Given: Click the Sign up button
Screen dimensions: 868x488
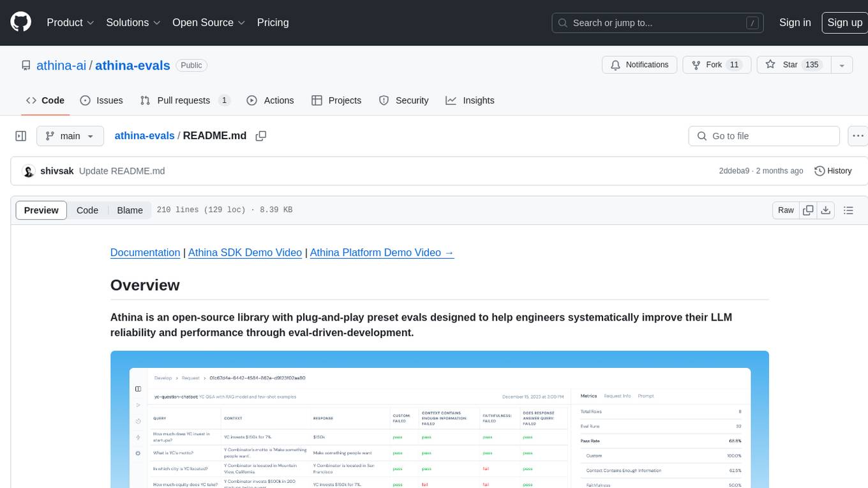Looking at the screenshot, I should (844, 22).
